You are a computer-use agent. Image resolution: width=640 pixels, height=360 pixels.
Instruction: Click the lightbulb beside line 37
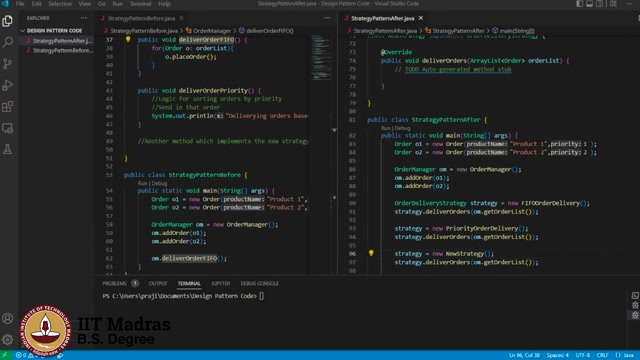(128, 39)
